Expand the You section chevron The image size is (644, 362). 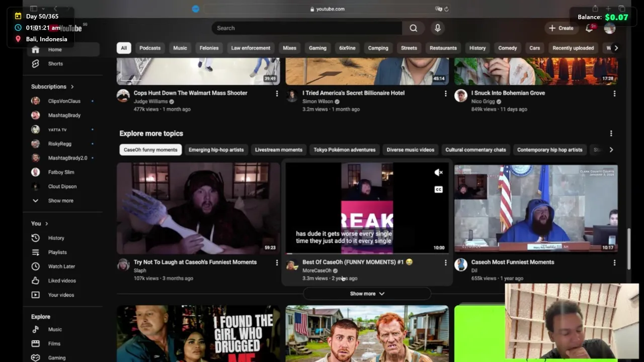(x=47, y=223)
